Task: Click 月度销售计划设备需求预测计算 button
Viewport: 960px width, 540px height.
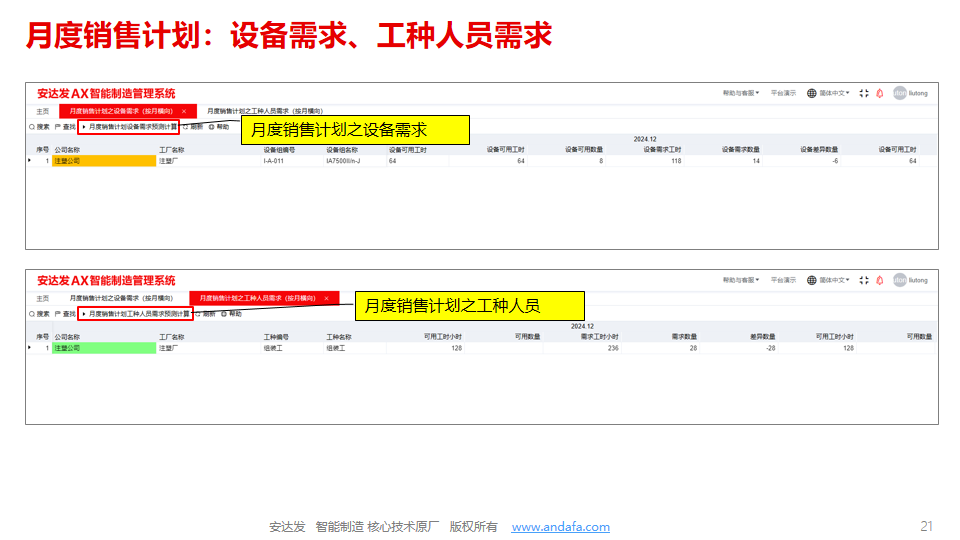Action: 129,127
